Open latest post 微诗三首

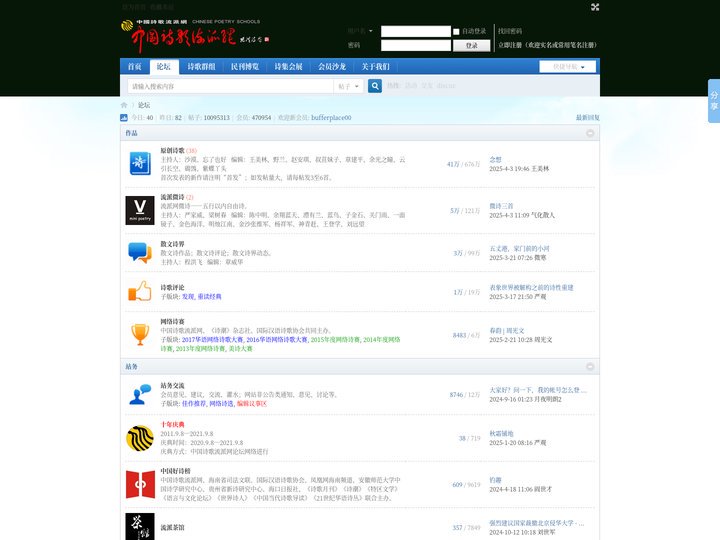click(501, 206)
